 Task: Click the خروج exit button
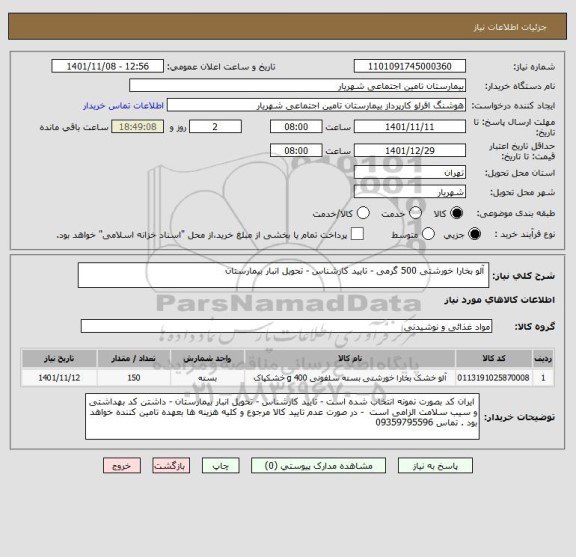(x=122, y=466)
